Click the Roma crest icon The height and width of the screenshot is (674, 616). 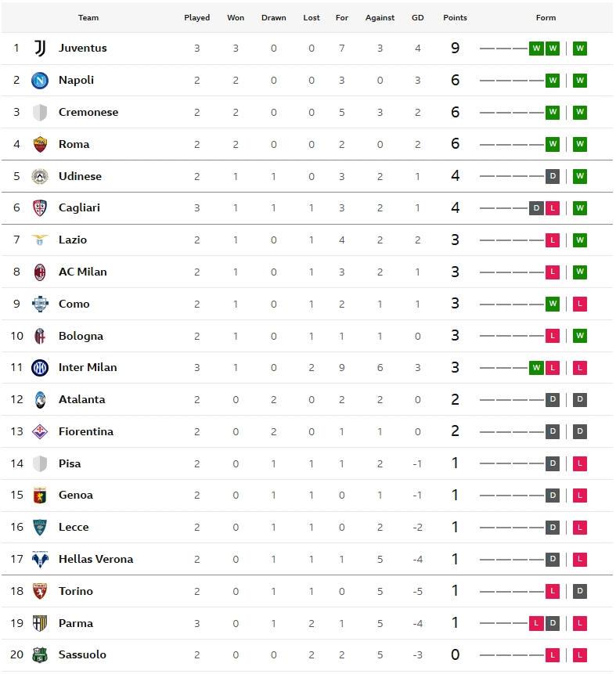pos(40,144)
